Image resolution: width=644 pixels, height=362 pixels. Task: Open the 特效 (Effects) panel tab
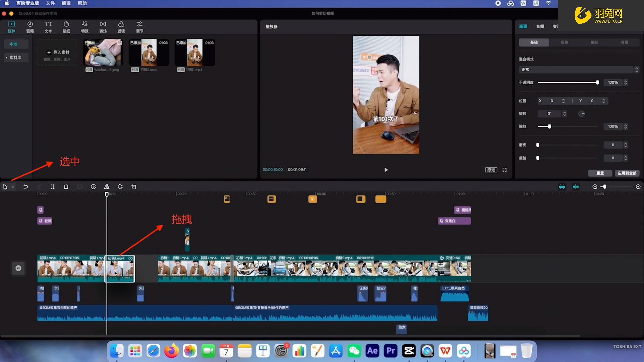(x=85, y=27)
